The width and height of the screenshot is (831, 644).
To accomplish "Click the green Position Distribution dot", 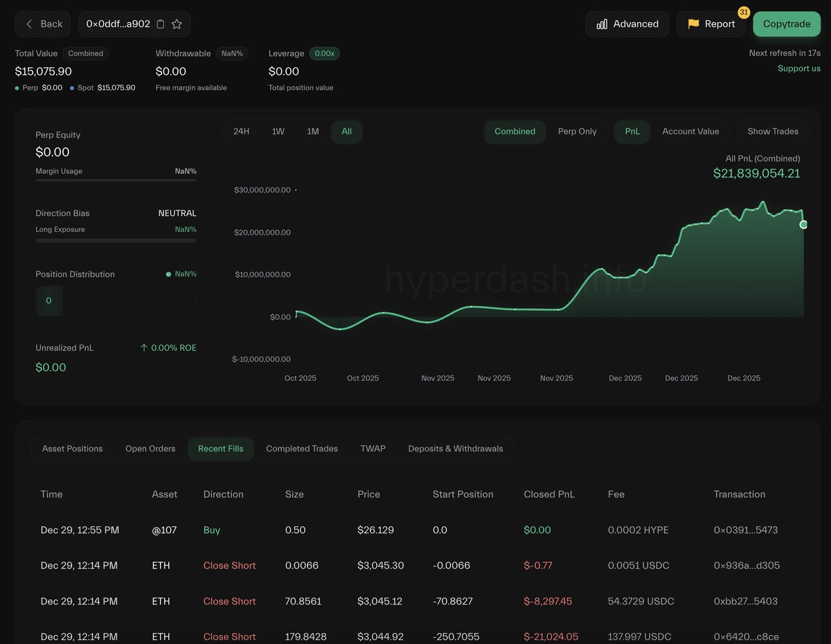I will [x=168, y=274].
